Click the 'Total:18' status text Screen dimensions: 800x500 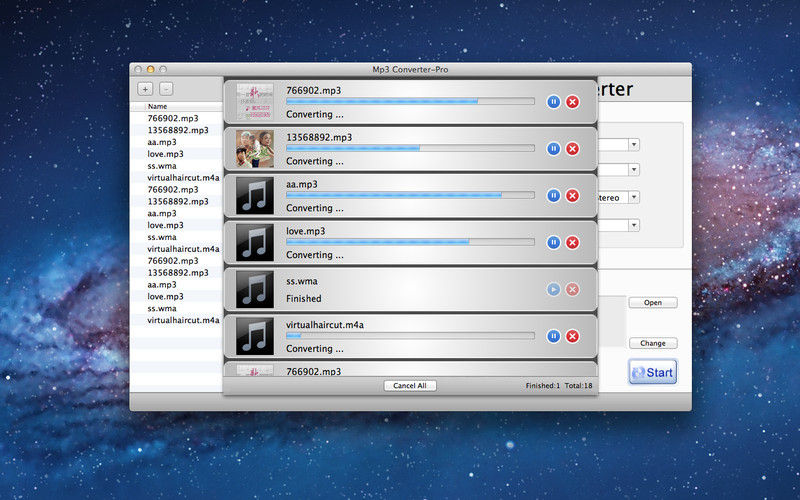[579, 386]
